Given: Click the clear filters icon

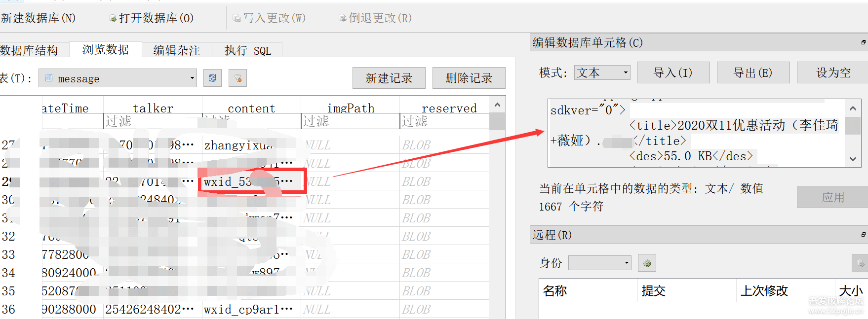Looking at the screenshot, I should [237, 78].
